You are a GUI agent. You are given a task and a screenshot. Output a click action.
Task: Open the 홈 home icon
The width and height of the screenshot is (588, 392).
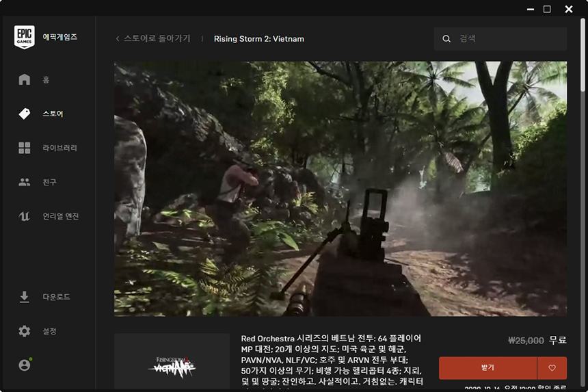(x=25, y=79)
